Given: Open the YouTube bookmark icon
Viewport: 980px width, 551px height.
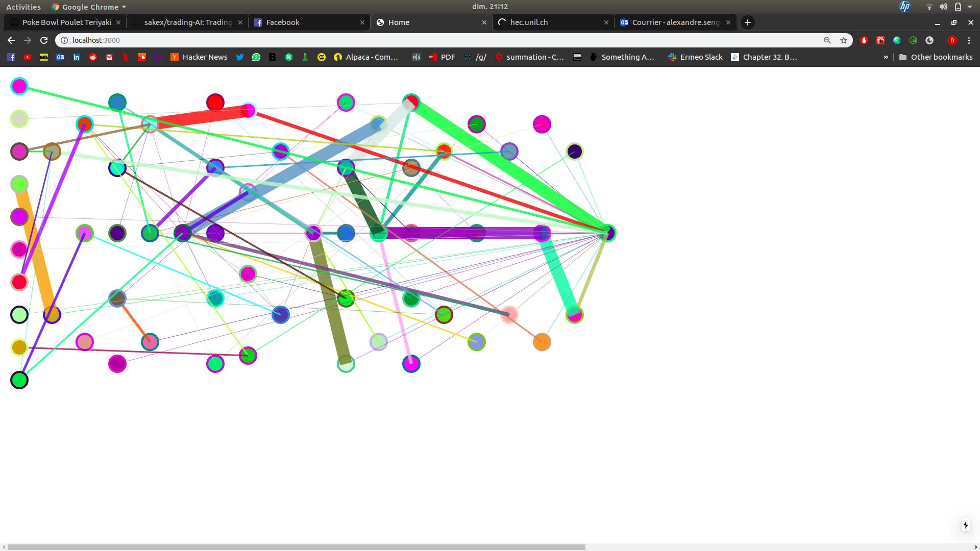Looking at the screenshot, I should (x=28, y=57).
